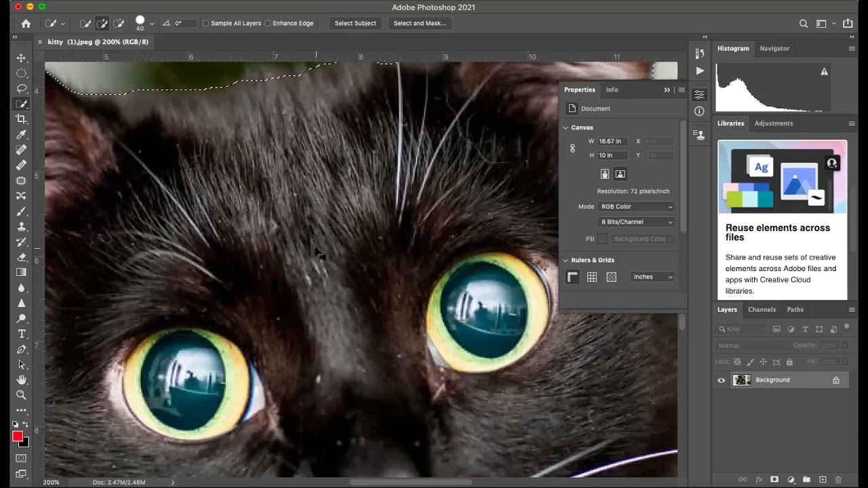
Task: Create a new layer with plus icon
Action: [823, 480]
